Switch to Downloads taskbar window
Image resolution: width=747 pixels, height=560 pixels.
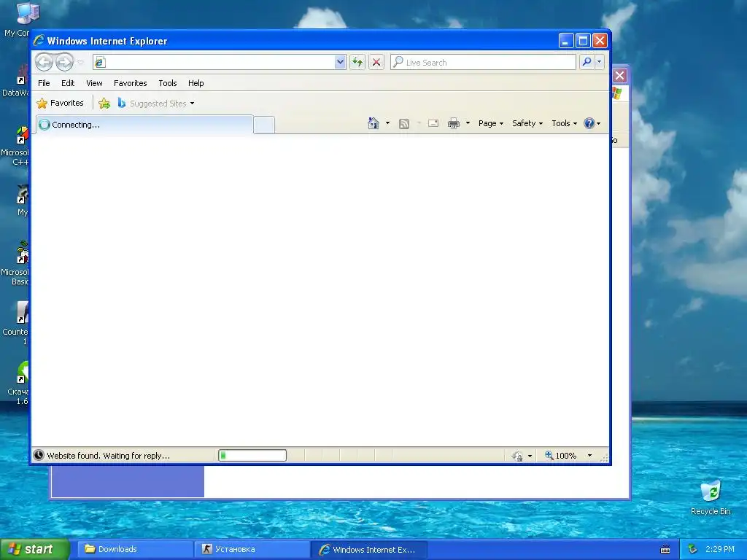(x=133, y=549)
